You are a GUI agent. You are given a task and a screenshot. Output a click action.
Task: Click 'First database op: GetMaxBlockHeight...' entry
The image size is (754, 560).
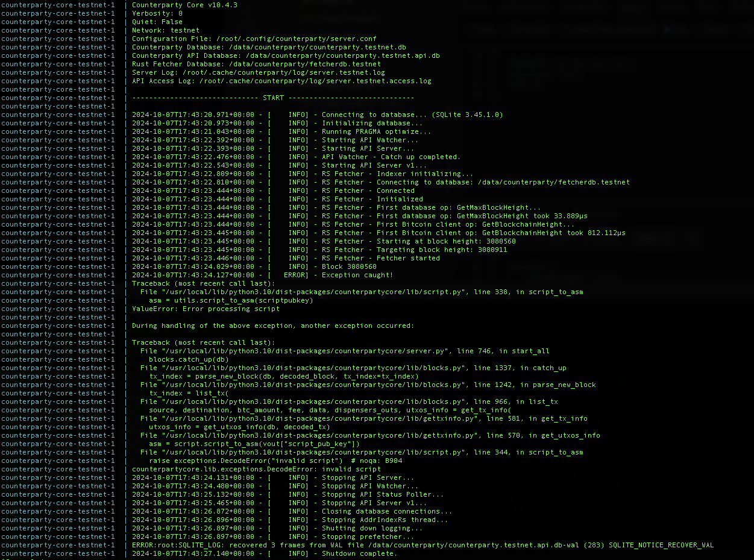pyautogui.click(x=336, y=207)
